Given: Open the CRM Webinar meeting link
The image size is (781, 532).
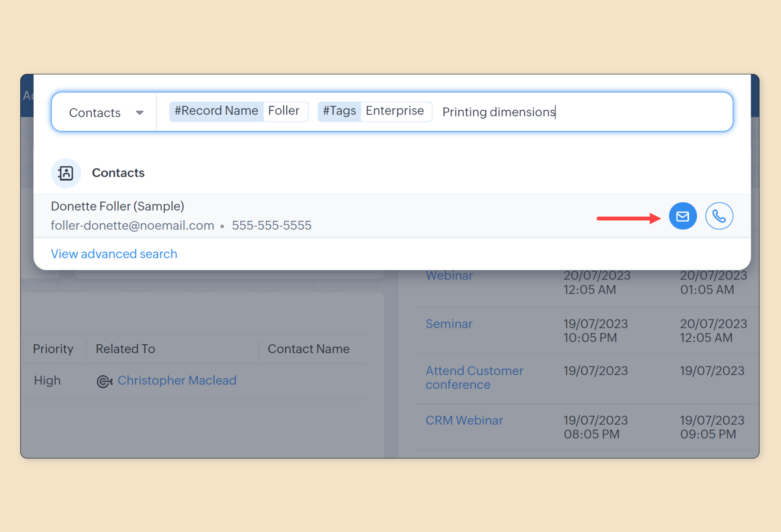Looking at the screenshot, I should click(464, 420).
